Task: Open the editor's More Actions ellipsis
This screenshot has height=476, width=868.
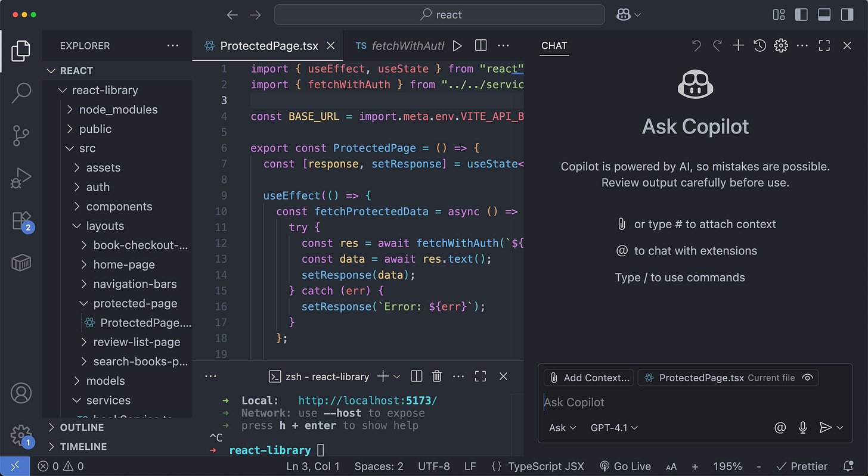Action: click(504, 46)
